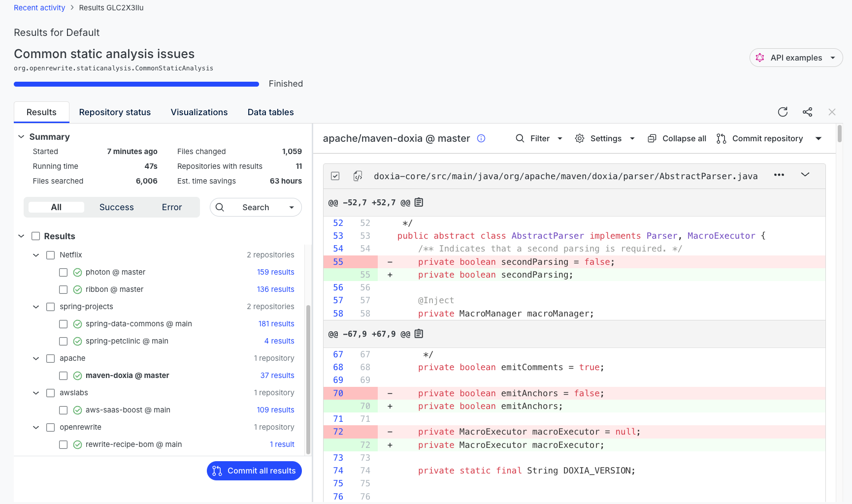
Task: Collapse the openrewrite group chevron
Action: pos(36,427)
